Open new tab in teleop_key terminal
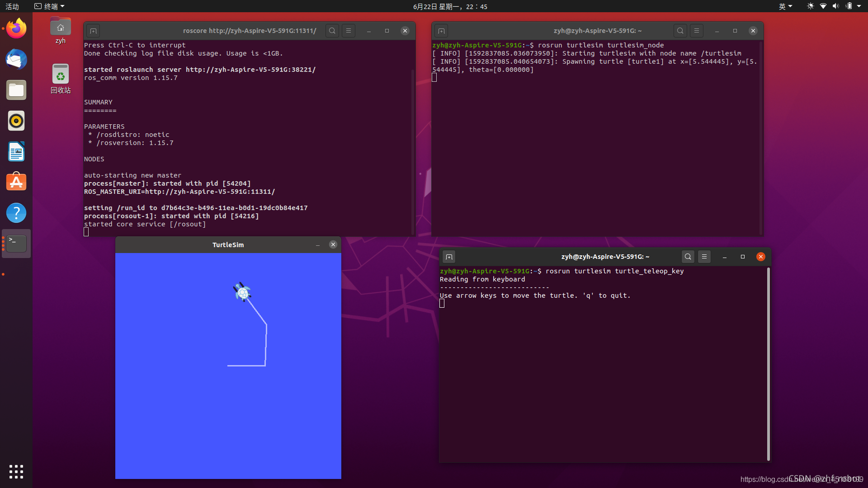868x488 pixels. (449, 257)
